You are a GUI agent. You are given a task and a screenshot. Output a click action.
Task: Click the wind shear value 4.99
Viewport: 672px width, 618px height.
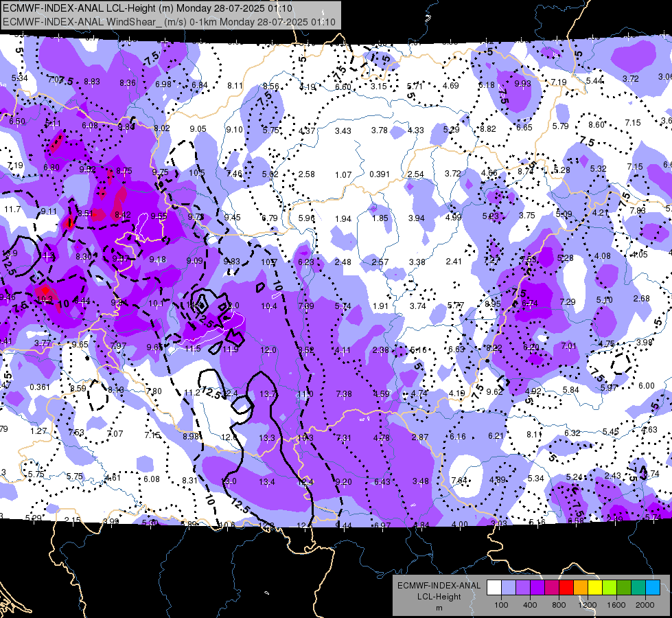[454, 218]
